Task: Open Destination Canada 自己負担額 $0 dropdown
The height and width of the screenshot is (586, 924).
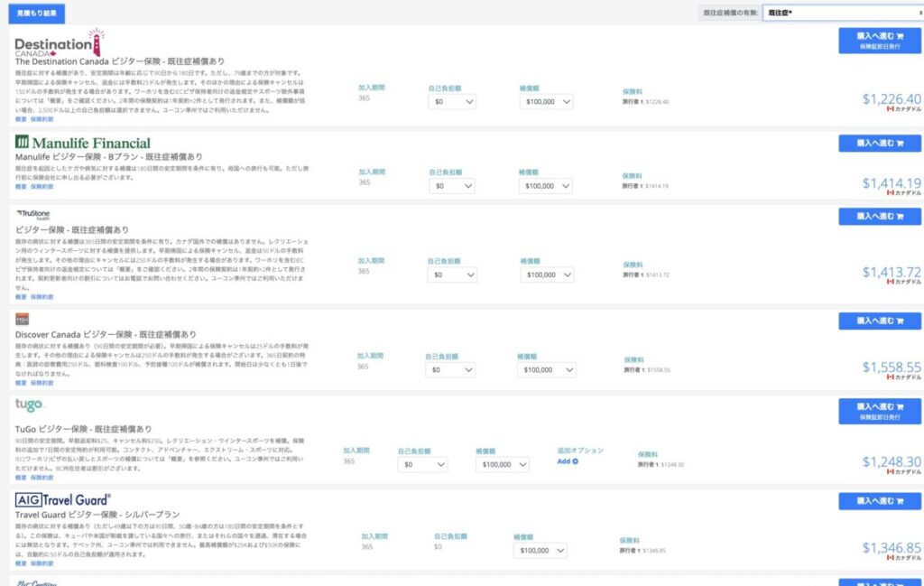Action: pos(452,102)
